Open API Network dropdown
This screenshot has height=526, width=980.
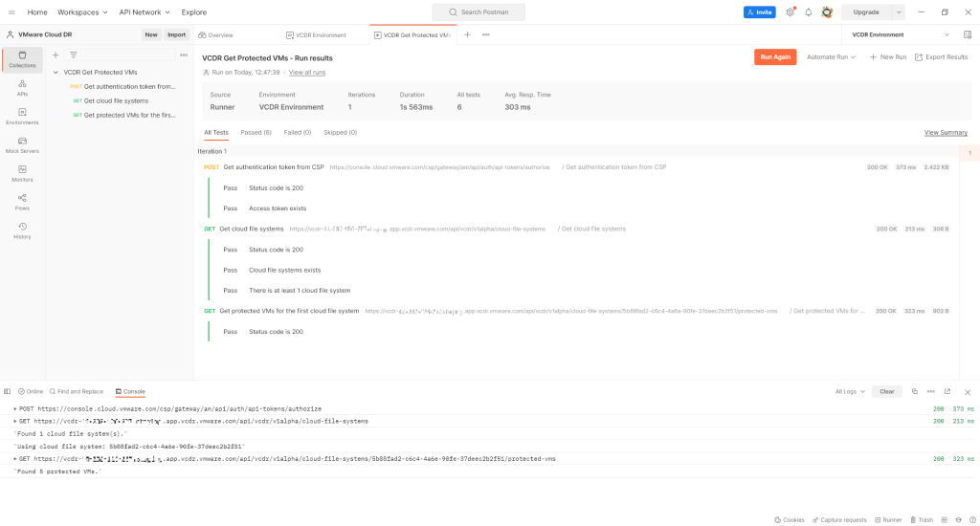coord(145,11)
